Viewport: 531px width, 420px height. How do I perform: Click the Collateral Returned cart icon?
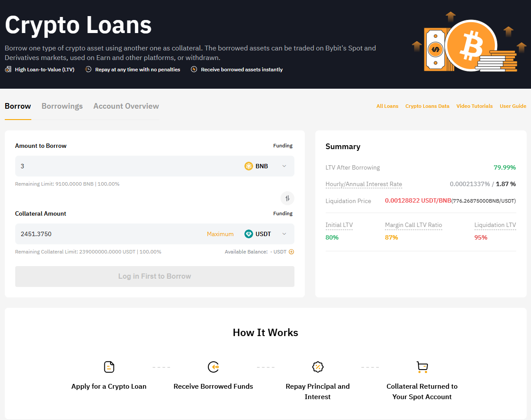pos(422,367)
